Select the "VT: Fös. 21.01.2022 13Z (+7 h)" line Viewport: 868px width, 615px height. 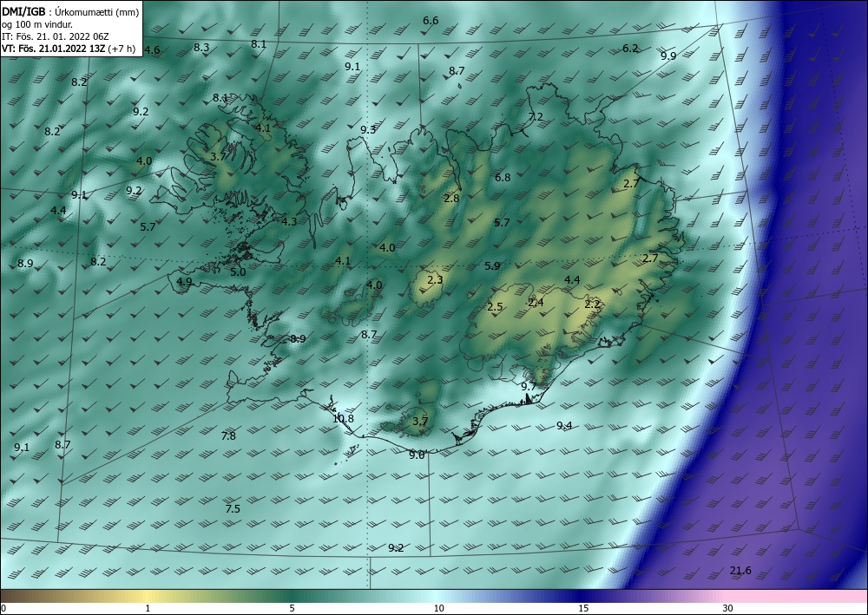[x=68, y=49]
